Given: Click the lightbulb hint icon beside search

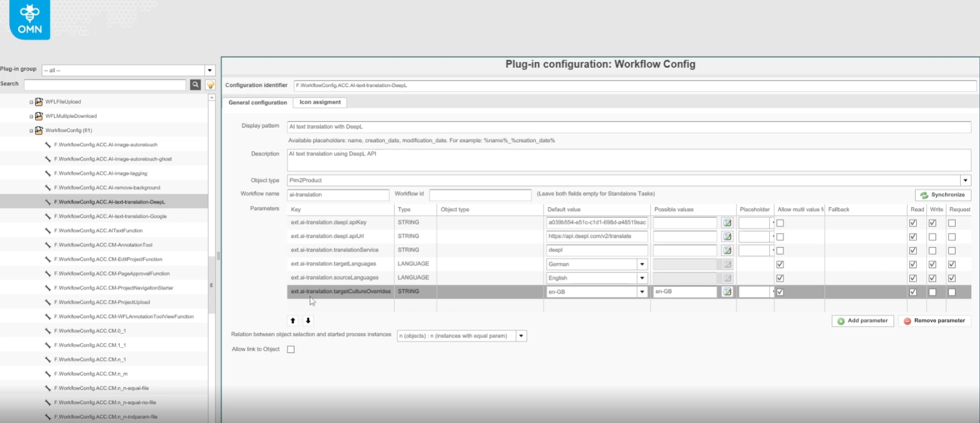Looking at the screenshot, I should point(210,85).
